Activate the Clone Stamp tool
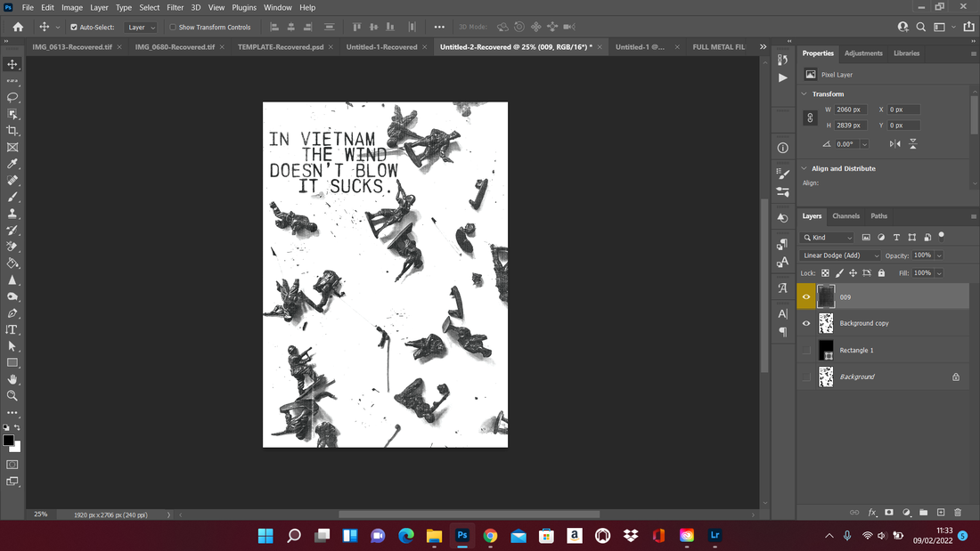This screenshot has width=980, height=551. tap(12, 214)
